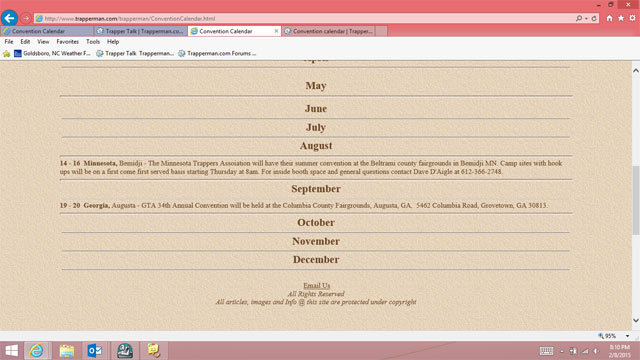Viewport: 640px width, 360px height.
Task: Close the active Convention Calendar tab
Action: (276, 31)
